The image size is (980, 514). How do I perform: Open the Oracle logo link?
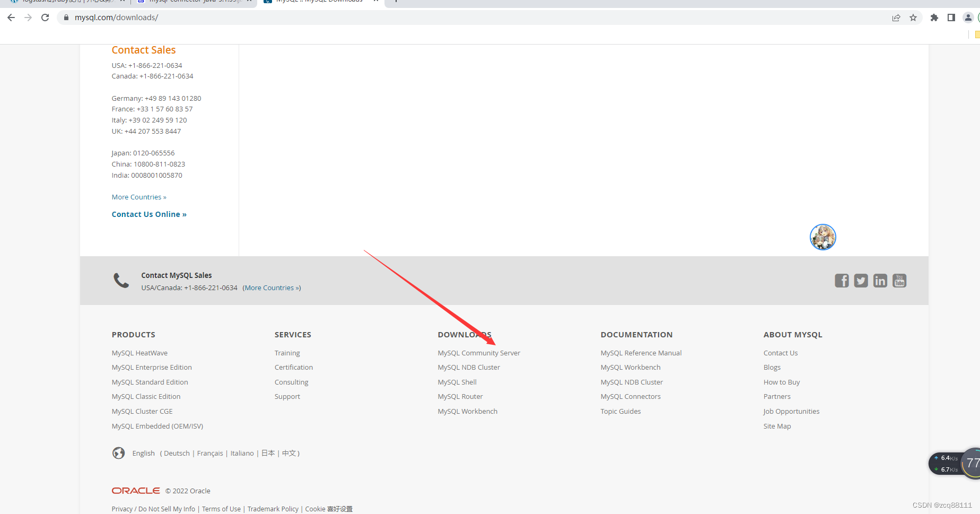tap(135, 490)
